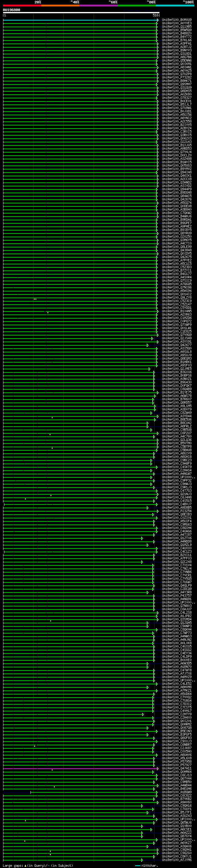Open hit UniRef100_C4SKT9
The image size is (197, 868).
177,467
